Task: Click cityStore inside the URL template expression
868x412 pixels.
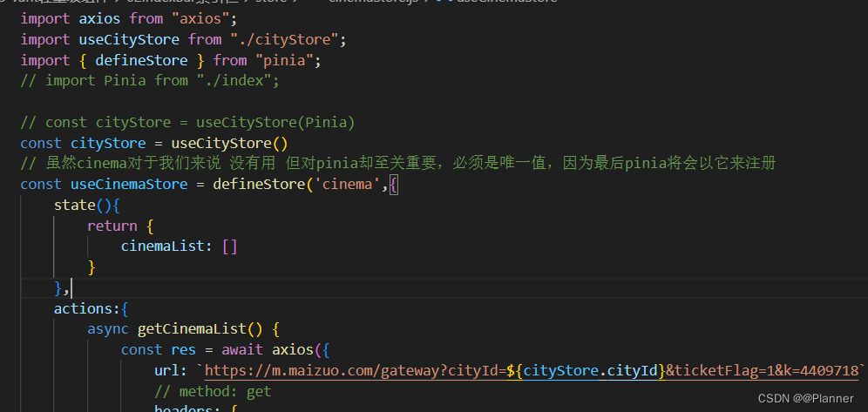Action: point(560,370)
